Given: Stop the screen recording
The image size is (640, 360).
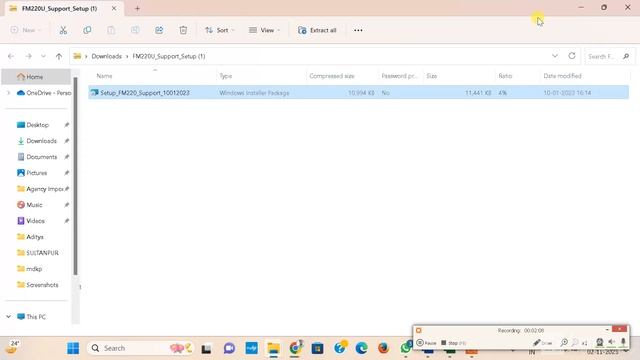Looking at the screenshot, I should pos(453,343).
